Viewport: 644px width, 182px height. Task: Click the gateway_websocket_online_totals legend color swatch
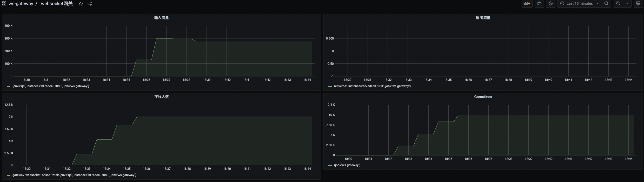9,175
